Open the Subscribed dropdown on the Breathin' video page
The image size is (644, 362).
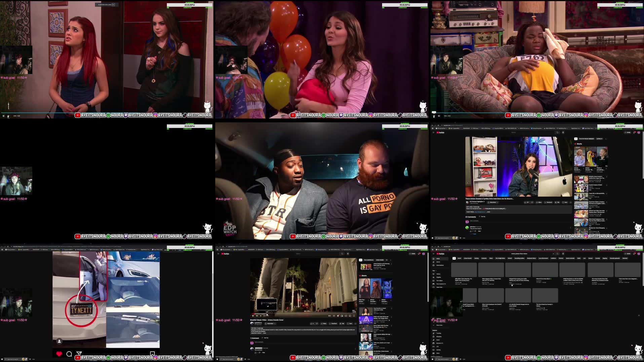[x=270, y=324]
